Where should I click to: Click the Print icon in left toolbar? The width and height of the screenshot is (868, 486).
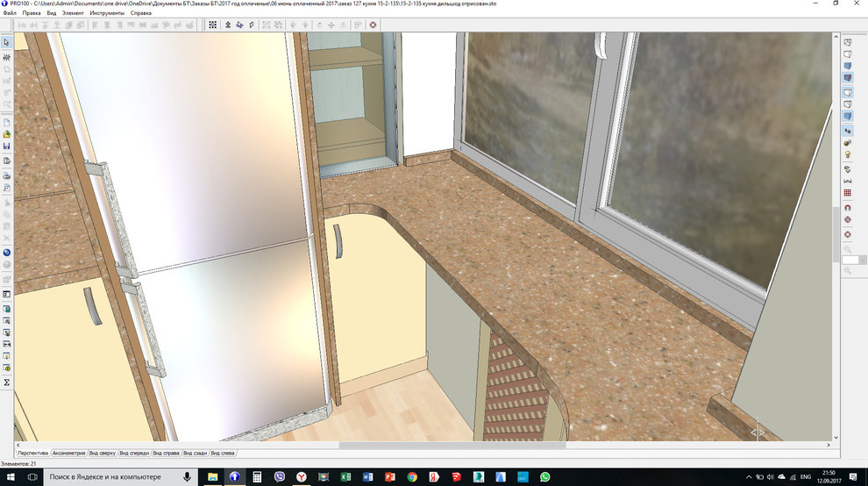tap(7, 175)
